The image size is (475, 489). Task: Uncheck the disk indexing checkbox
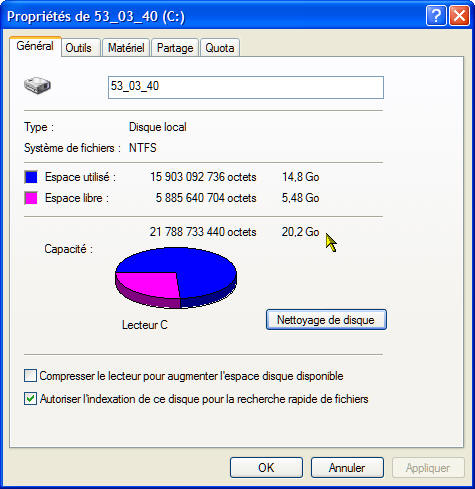click(30, 399)
